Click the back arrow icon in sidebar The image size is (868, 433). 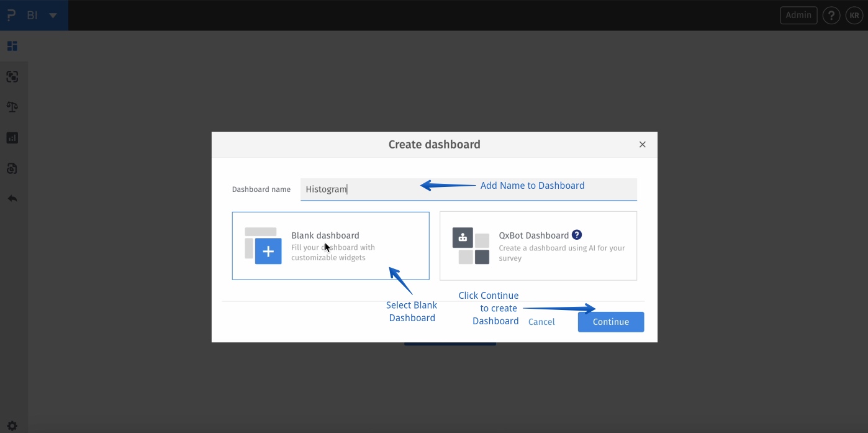[x=12, y=199]
